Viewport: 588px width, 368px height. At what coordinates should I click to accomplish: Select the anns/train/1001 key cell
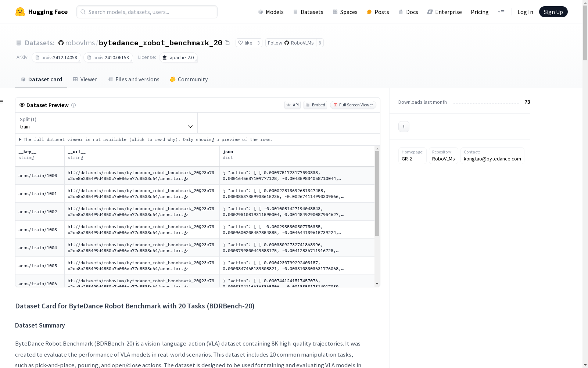(x=40, y=194)
